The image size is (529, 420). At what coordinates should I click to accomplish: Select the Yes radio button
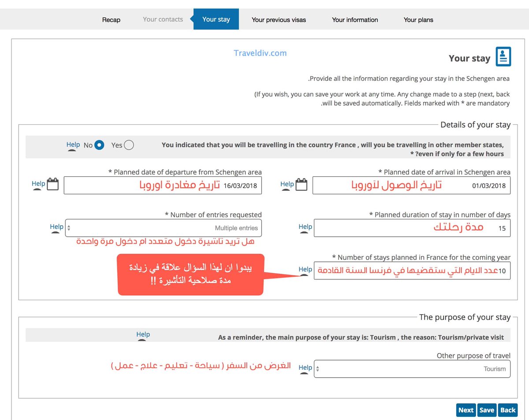point(129,145)
